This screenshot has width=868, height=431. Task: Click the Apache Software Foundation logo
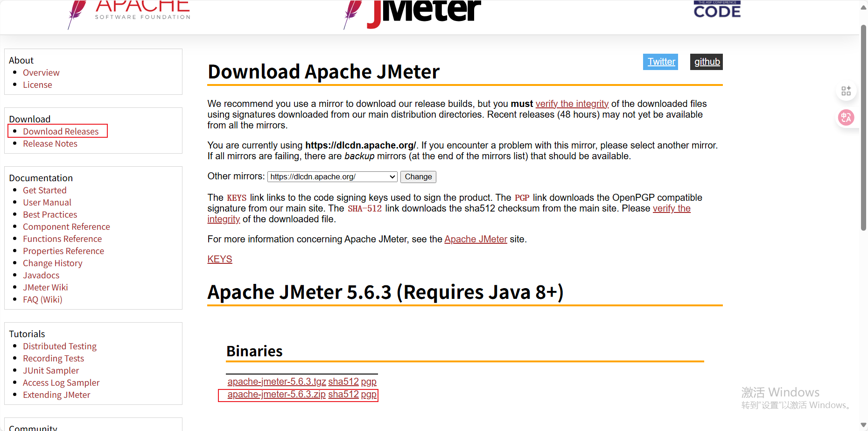click(x=129, y=14)
